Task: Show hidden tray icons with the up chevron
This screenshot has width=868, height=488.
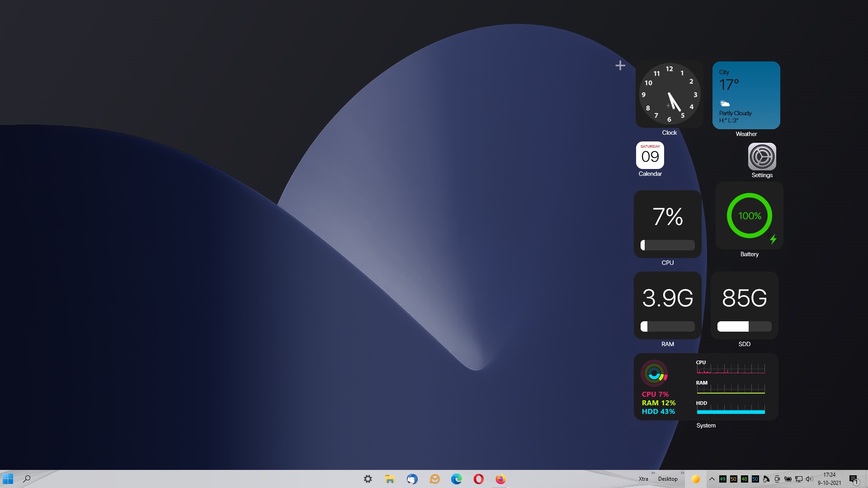Action: (x=712, y=479)
